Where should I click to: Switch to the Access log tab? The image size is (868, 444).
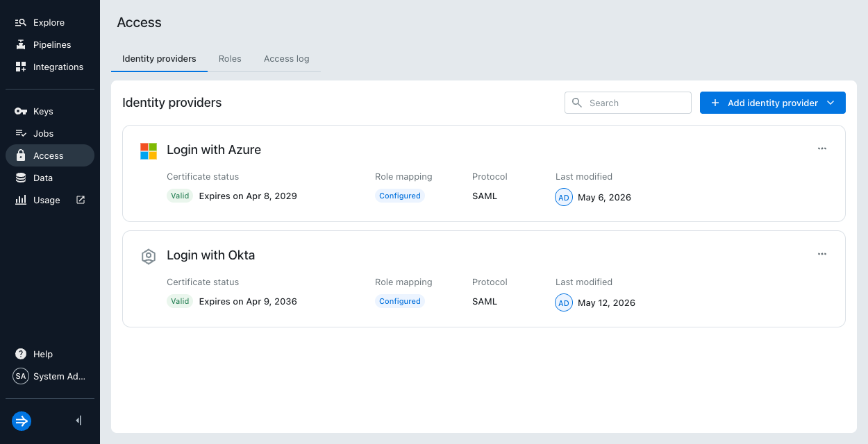pos(287,59)
